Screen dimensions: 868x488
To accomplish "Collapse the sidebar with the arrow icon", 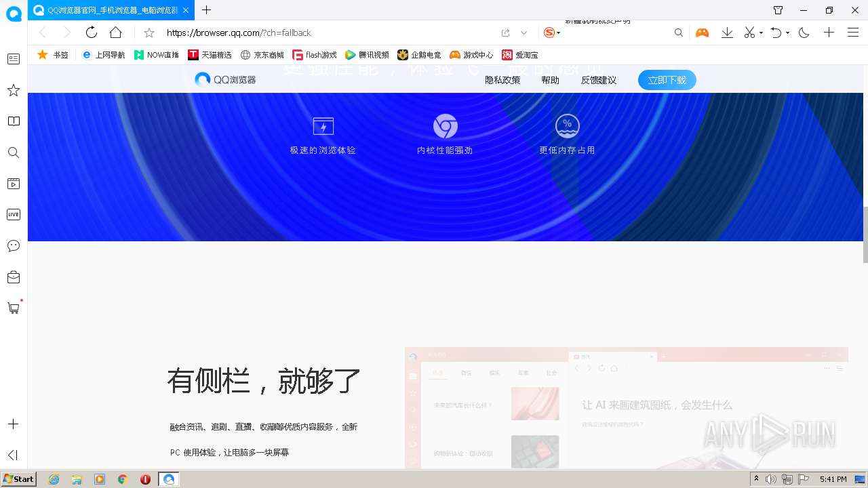I will [13, 455].
